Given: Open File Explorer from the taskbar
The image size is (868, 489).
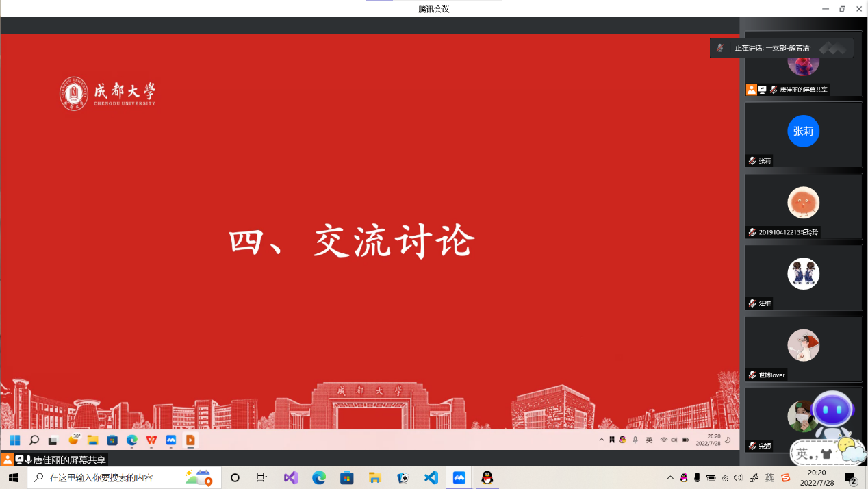Looking at the screenshot, I should 374,478.
